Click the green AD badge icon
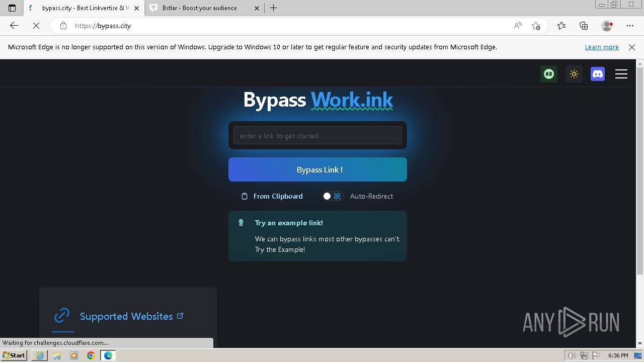The height and width of the screenshot is (362, 644). tap(549, 74)
